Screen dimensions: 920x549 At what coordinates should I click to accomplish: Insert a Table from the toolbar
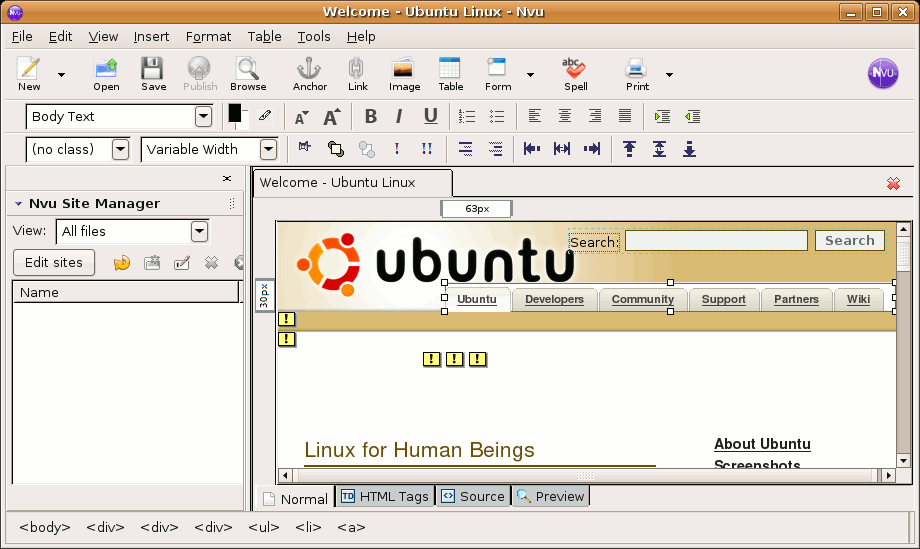(451, 74)
